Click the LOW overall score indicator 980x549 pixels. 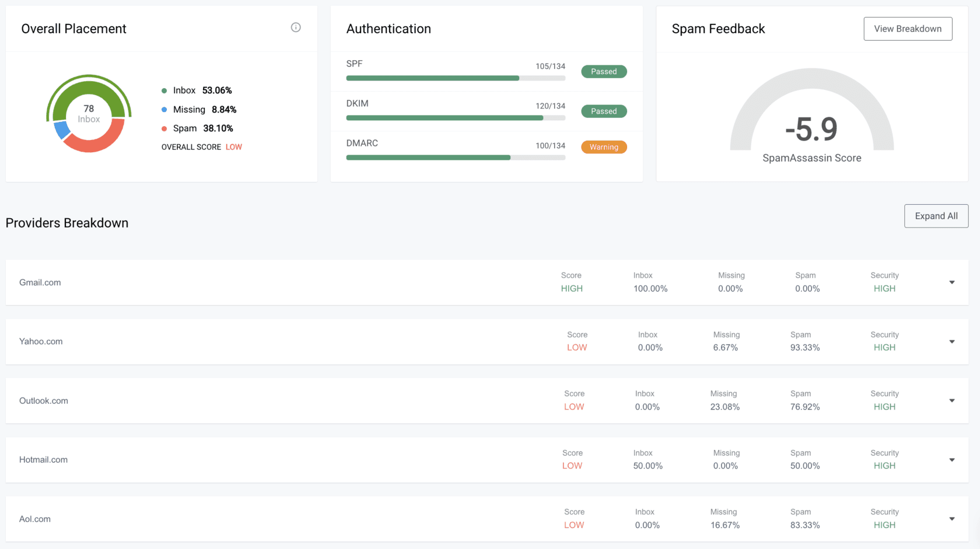tap(233, 146)
